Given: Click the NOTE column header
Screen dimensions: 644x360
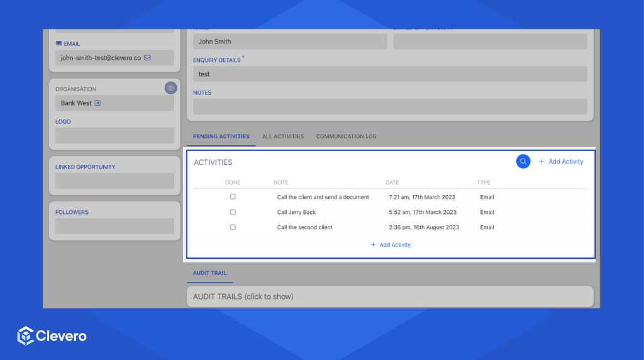Looking at the screenshot, I should [x=281, y=183].
